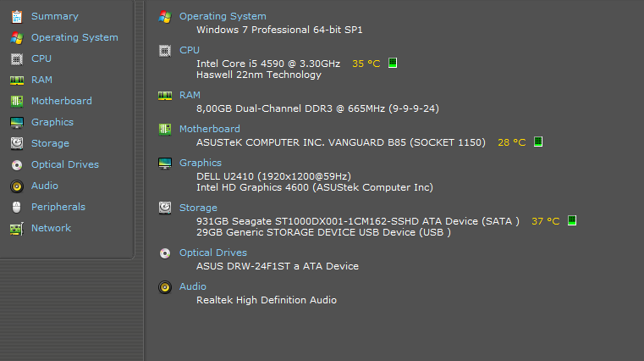The height and width of the screenshot is (361, 644).
Task: Click the Windows flag icon beside Operating System in the sidebar
Action: pyautogui.click(x=17, y=38)
